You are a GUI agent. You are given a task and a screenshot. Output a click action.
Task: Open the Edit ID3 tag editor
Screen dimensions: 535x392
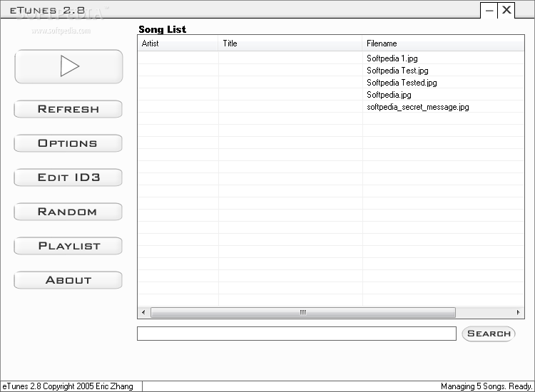tap(68, 177)
